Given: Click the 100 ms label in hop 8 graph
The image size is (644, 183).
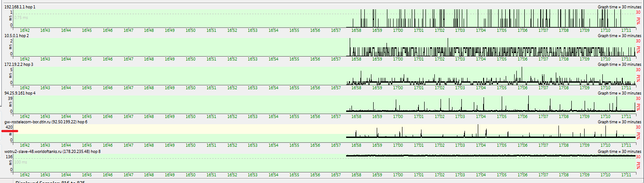Looking at the screenshot, I should pos(20,162).
